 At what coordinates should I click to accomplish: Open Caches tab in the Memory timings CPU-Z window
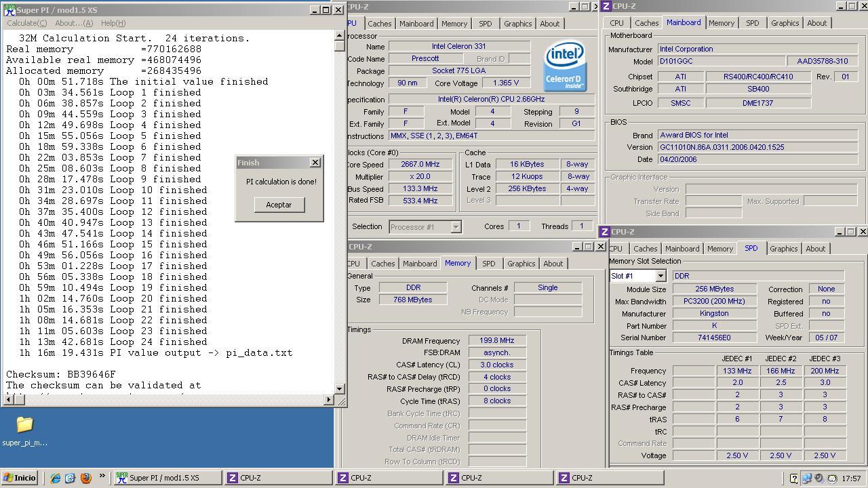(x=382, y=264)
